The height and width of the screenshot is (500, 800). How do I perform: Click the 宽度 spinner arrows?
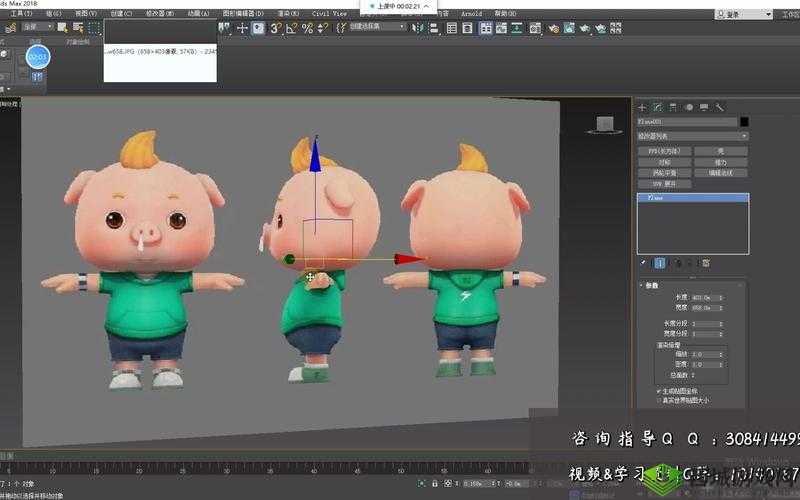(x=720, y=308)
